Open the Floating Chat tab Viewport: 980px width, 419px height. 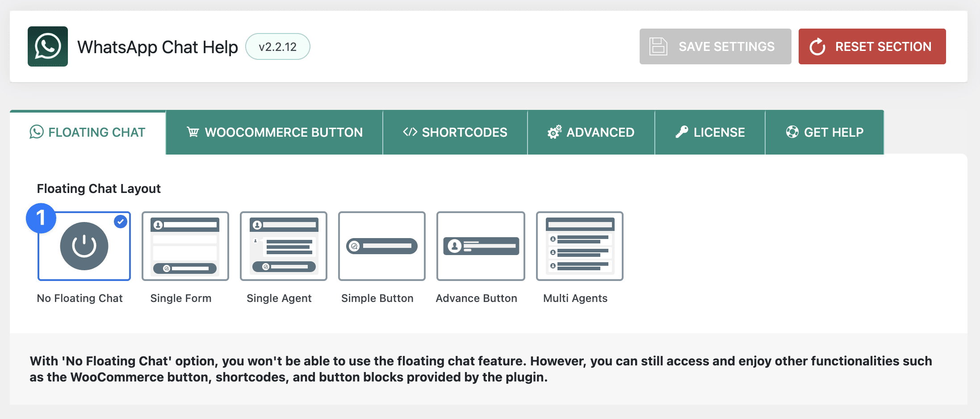(88, 132)
